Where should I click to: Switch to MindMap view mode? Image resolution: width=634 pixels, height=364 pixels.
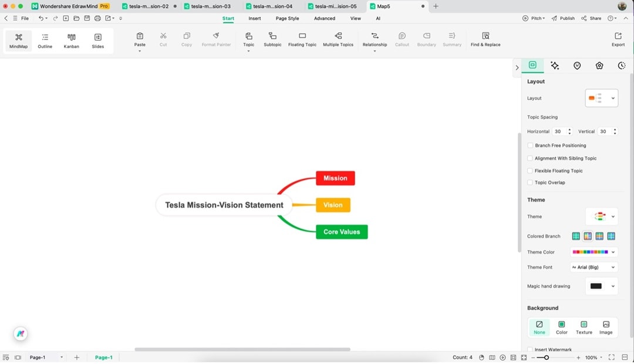click(x=19, y=41)
